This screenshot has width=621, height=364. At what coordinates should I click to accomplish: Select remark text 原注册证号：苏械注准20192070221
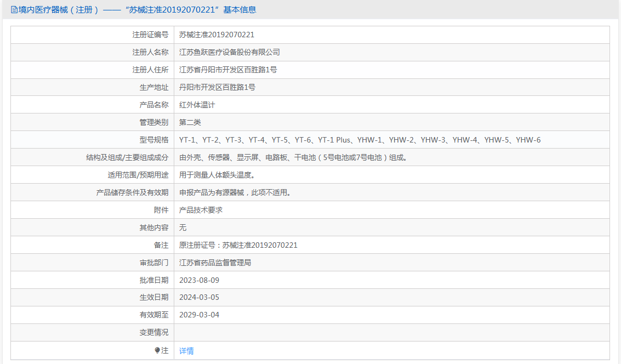point(238,245)
